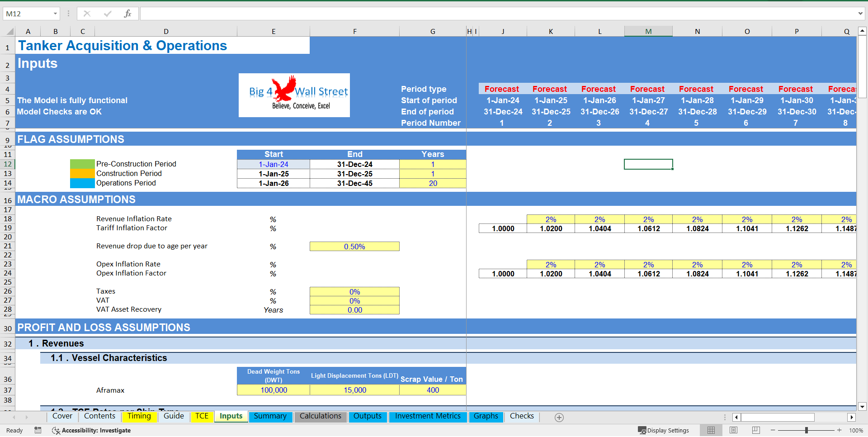Click previous sheet navigation arrow
Image resolution: width=868 pixels, height=437 pixels.
tap(14, 417)
